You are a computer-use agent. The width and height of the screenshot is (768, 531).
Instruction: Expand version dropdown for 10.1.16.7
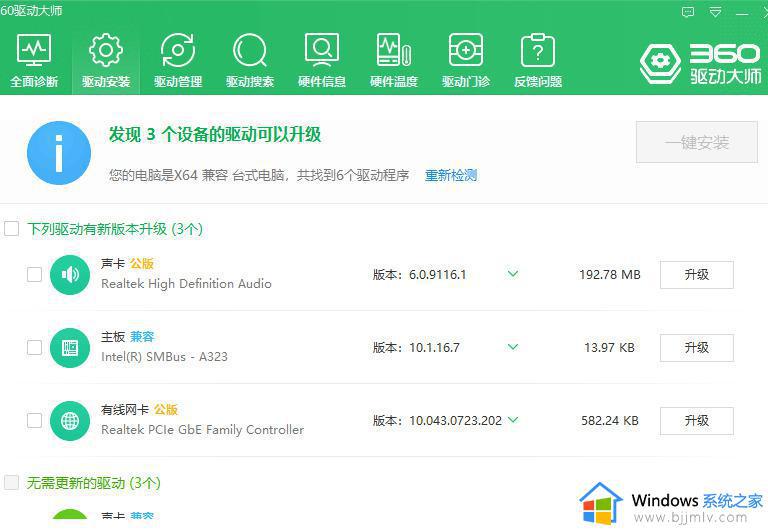[x=513, y=347]
